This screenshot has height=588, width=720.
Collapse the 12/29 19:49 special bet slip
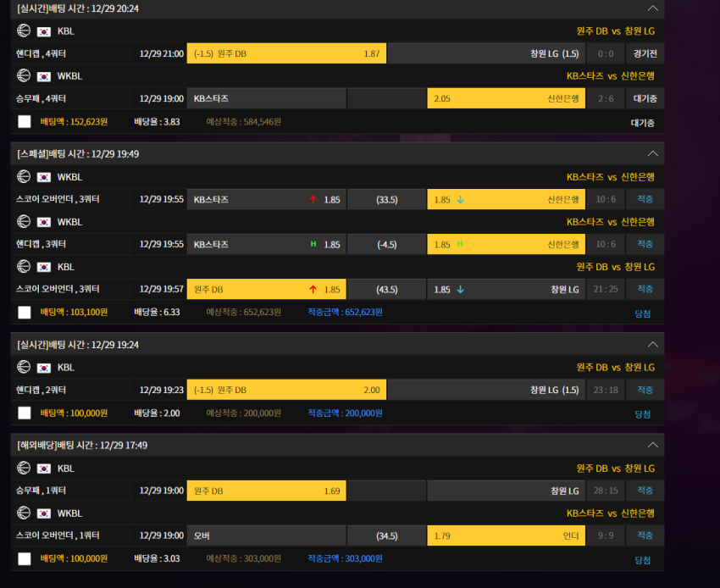tap(652, 153)
